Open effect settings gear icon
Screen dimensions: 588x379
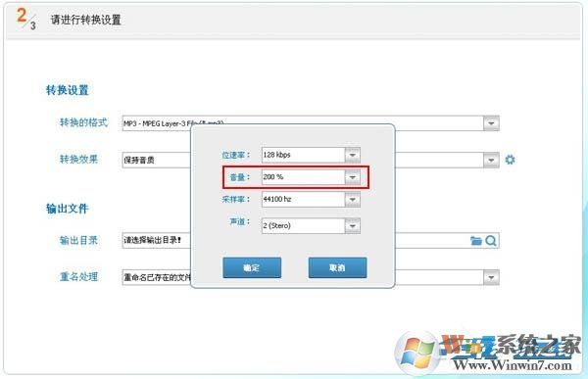[510, 160]
